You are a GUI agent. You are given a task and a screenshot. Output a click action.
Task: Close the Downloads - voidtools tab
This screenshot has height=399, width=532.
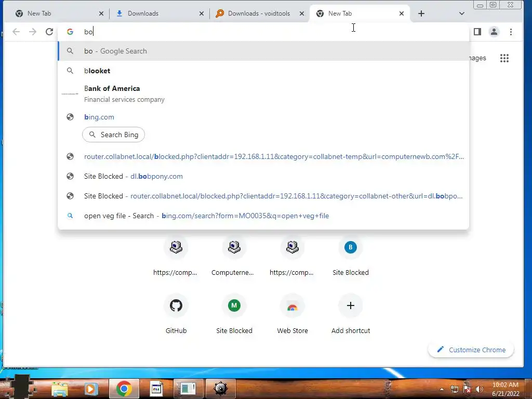coord(302,14)
